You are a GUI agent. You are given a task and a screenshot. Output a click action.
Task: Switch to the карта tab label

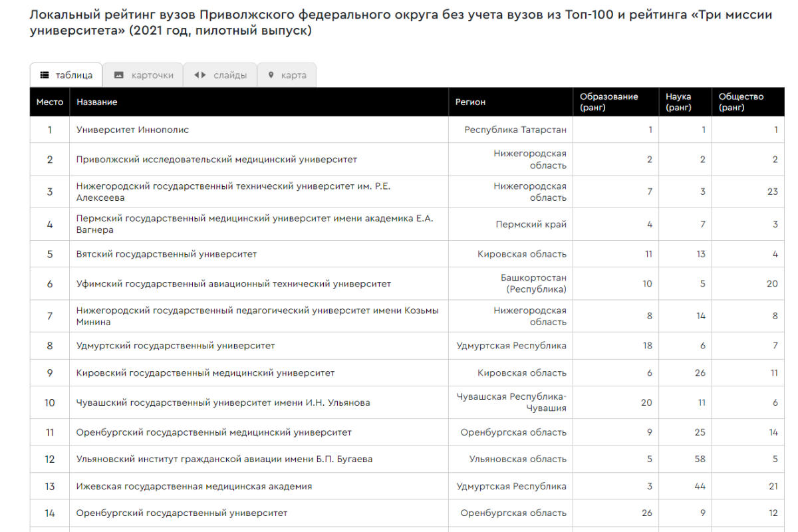tap(294, 75)
